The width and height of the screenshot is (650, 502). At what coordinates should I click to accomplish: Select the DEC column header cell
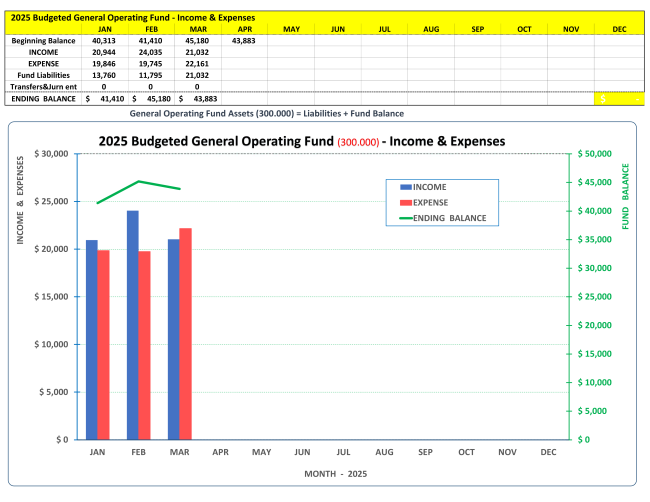[620, 29]
